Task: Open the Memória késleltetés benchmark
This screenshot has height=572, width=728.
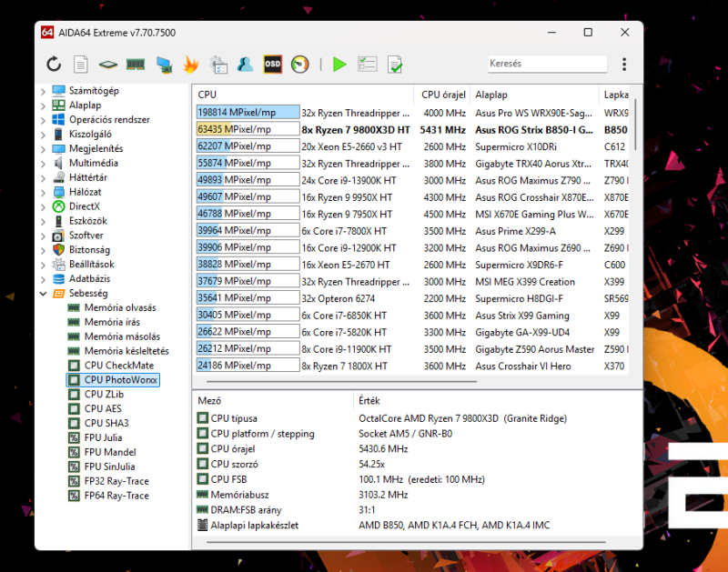Action: (x=126, y=351)
